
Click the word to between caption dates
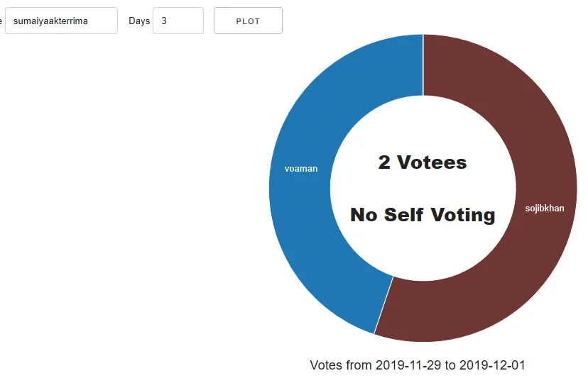(450, 365)
